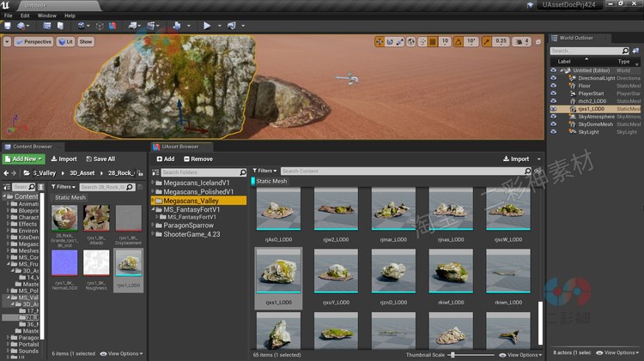
Task: Click Add in UAsset Browser
Action: tap(166, 159)
